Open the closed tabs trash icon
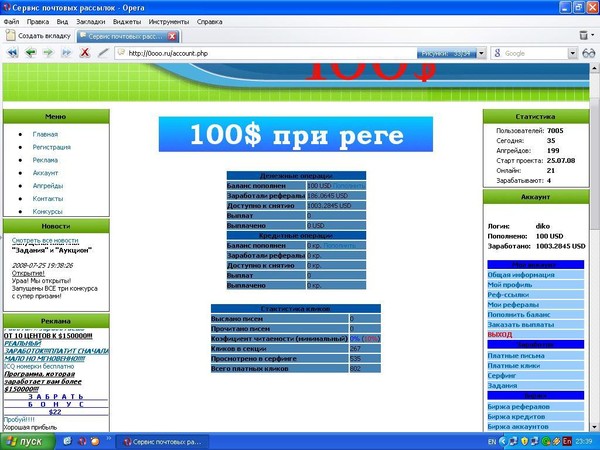 tap(584, 35)
